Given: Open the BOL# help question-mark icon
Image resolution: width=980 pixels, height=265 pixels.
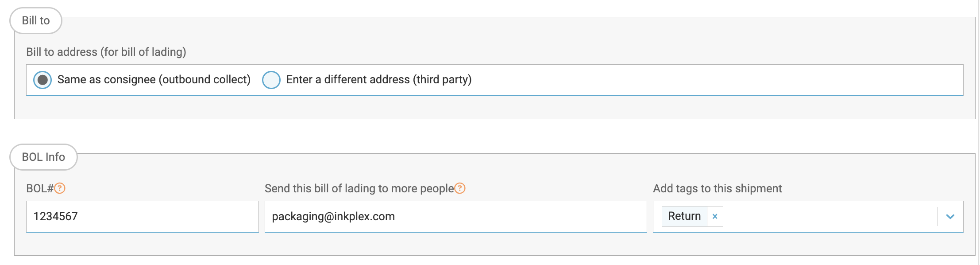Looking at the screenshot, I should point(60,188).
